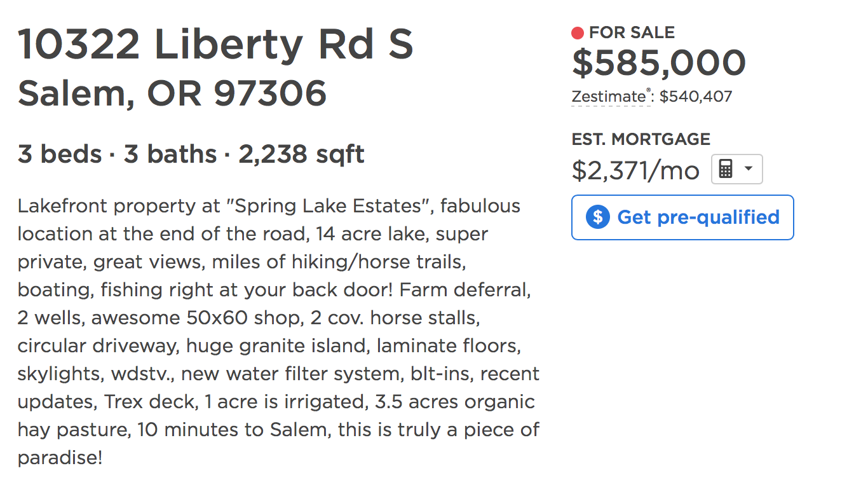Click the FOR SALE status label
Viewport: 868px width, 487px height.
pos(632,32)
